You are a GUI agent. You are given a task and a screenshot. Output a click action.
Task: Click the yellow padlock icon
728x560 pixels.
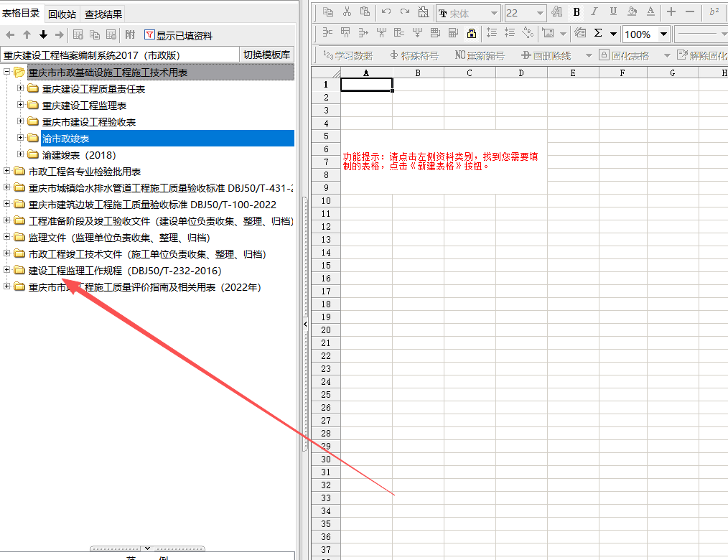point(472,34)
